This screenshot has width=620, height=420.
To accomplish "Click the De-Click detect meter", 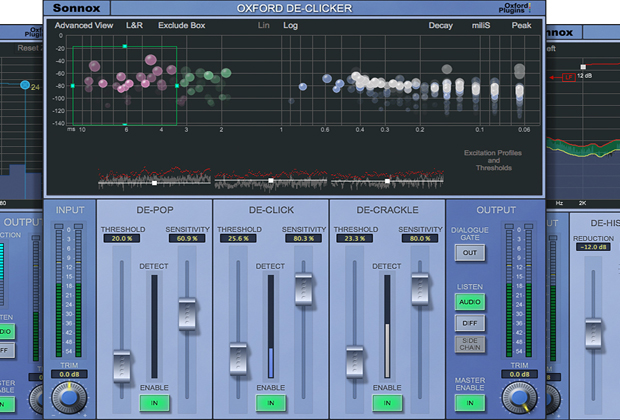I will pyautogui.click(x=270, y=324).
